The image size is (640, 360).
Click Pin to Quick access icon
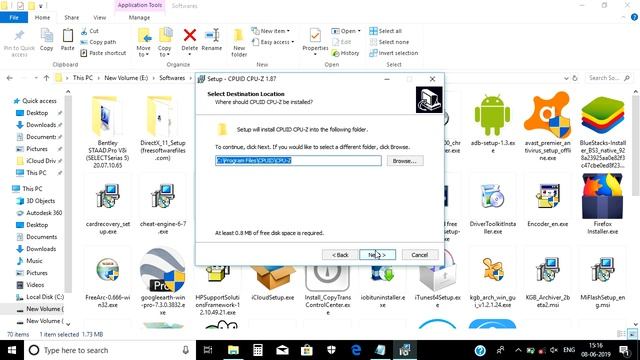[x=19, y=36]
